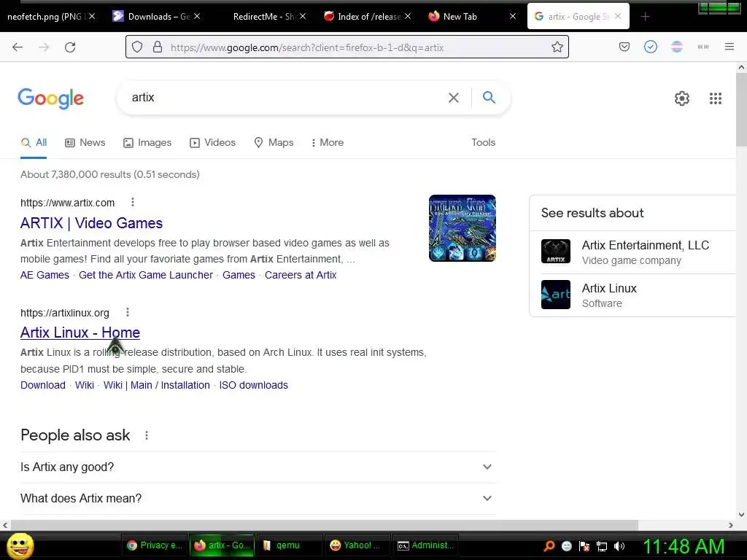Close the neofetch.png tab
747x560 pixels.
point(92,16)
